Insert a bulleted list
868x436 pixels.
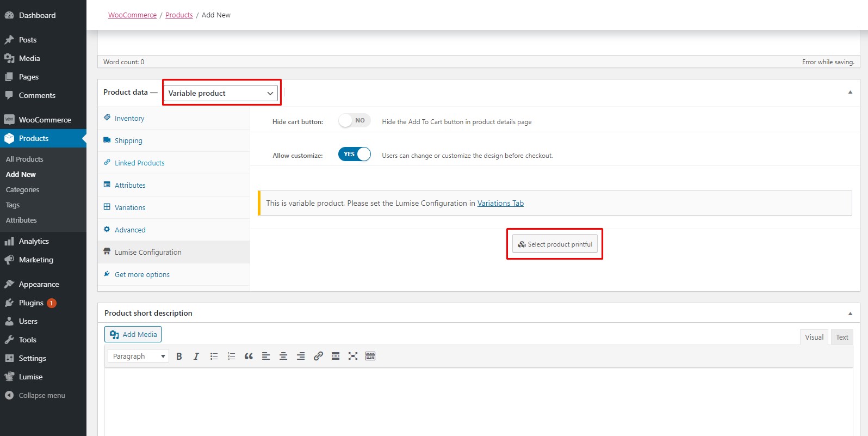214,356
